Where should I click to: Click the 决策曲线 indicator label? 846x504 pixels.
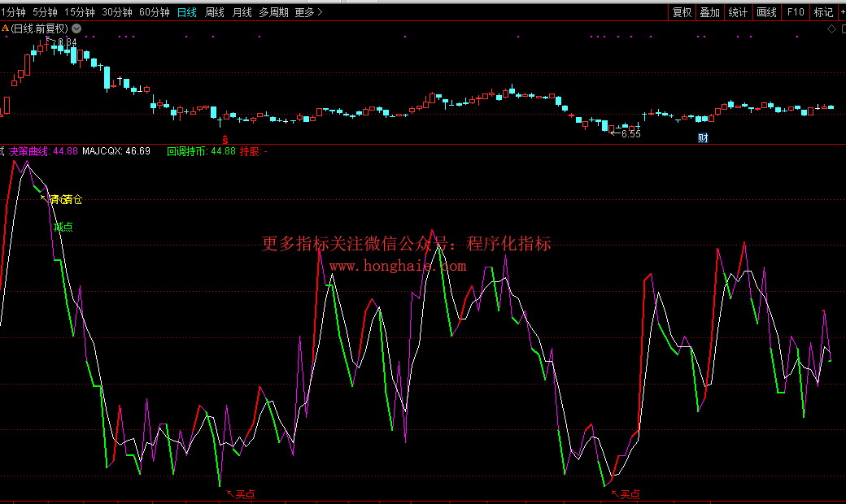[x=29, y=151]
